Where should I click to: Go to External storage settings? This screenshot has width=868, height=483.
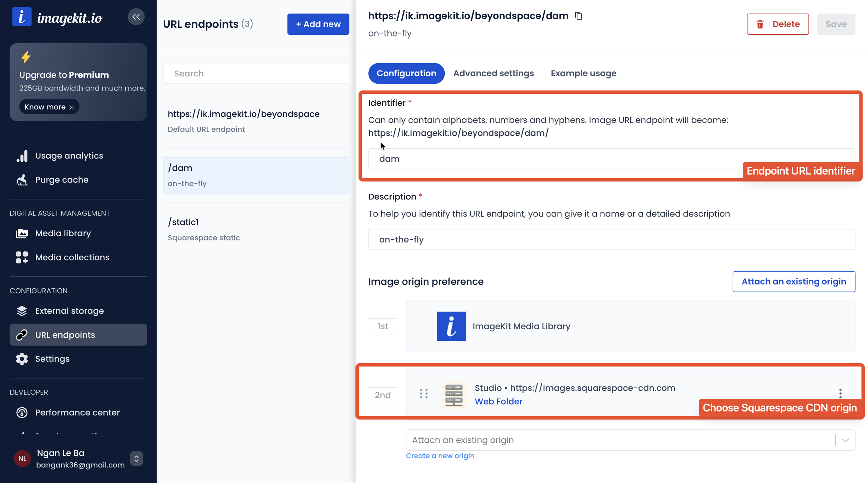click(x=69, y=311)
